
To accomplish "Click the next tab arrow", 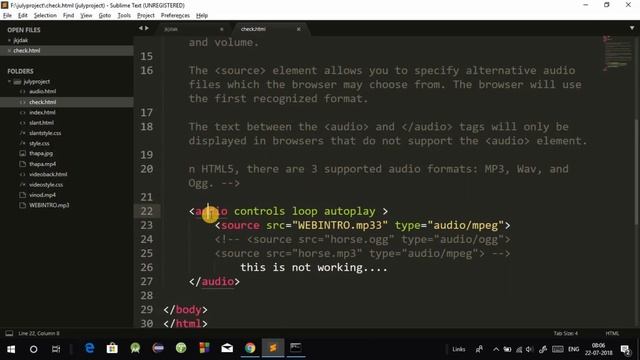I will pos(147,28).
